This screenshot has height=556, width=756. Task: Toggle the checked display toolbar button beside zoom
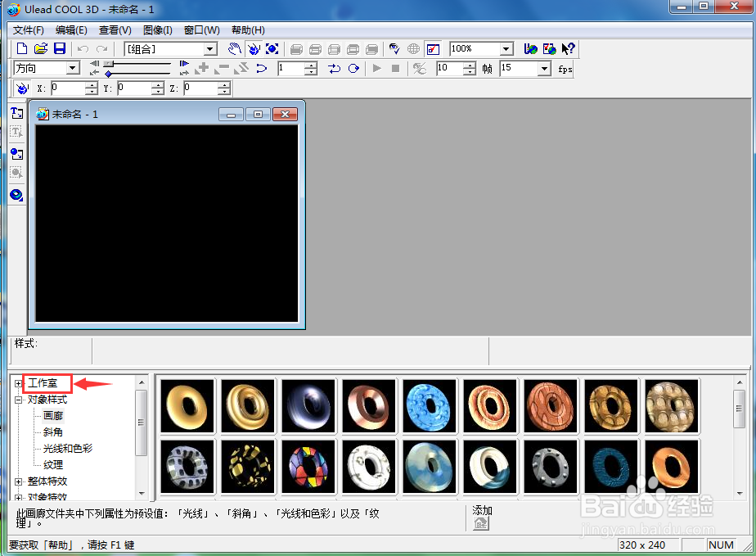point(433,49)
